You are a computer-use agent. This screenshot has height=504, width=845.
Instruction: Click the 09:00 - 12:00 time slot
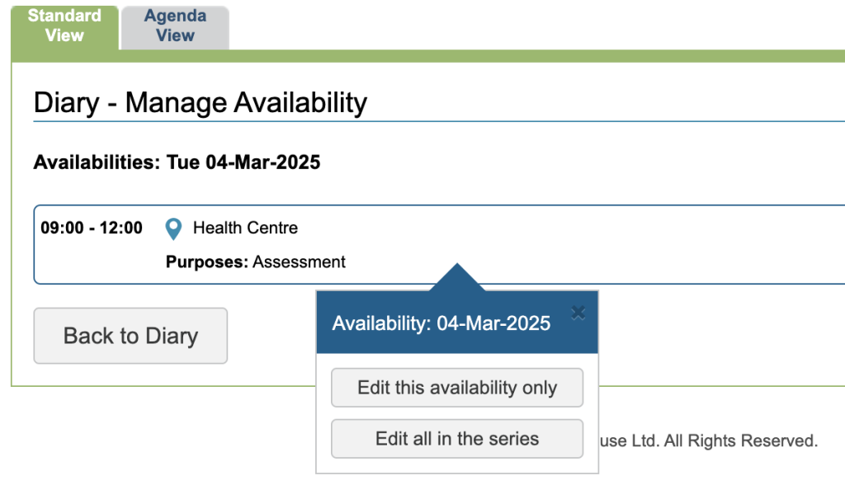pyautogui.click(x=92, y=228)
